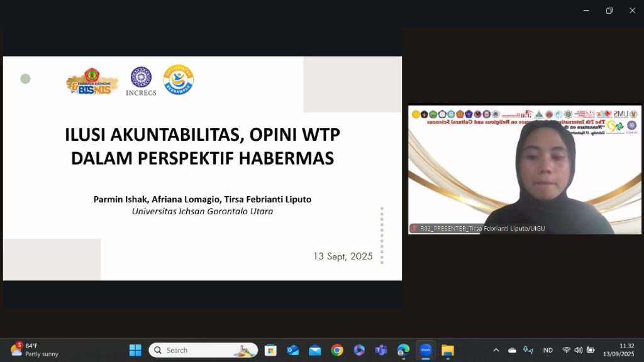The width and height of the screenshot is (644, 362).
Task: Open Microsoft Edge from the taskbar
Action: click(x=403, y=350)
